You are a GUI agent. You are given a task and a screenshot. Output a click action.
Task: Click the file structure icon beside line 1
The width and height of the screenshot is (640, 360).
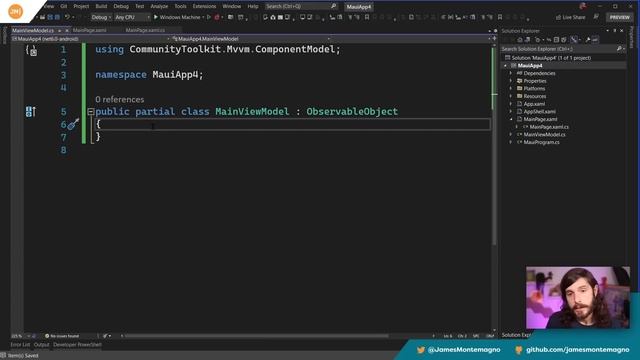(31, 51)
